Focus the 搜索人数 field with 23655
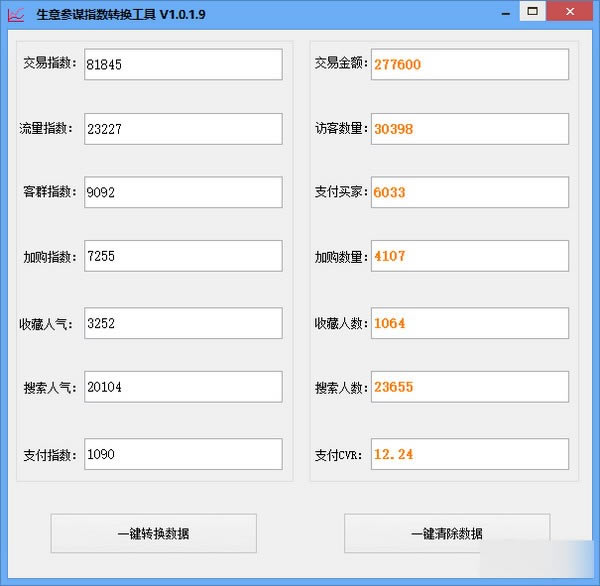This screenshot has height=586, width=600. [469, 387]
